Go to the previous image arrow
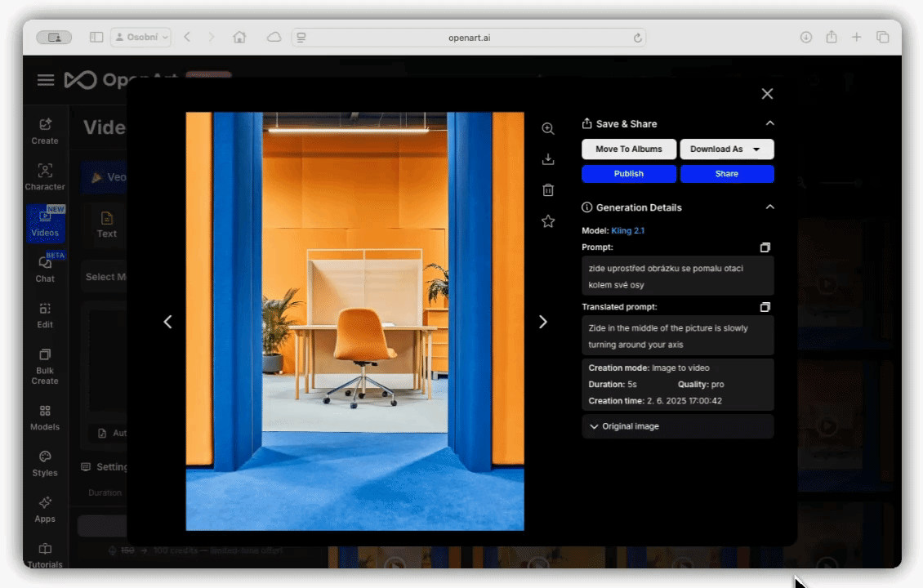 [x=167, y=322]
